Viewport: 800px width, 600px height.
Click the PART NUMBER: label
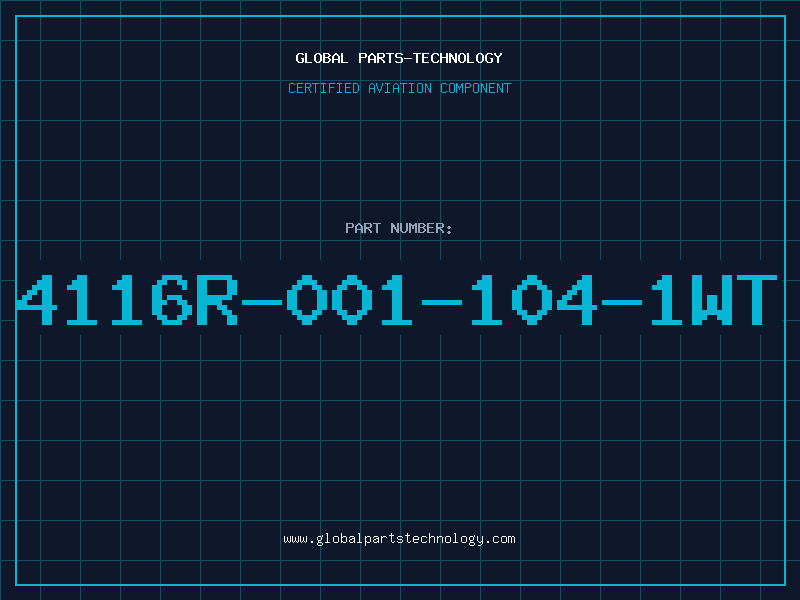click(399, 228)
